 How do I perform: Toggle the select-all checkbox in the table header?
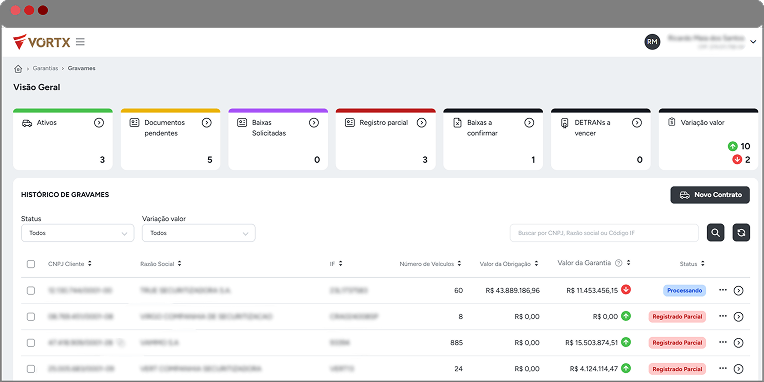[31, 264]
